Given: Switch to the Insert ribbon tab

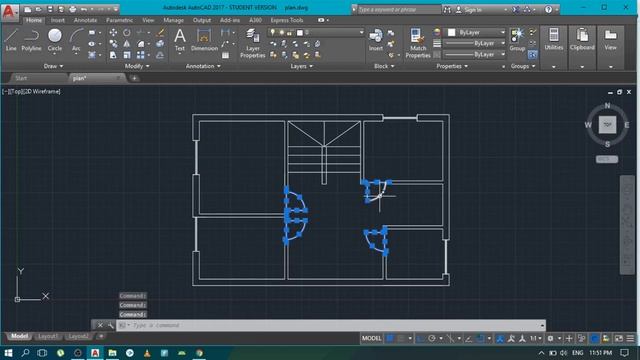Looking at the screenshot, I should (58, 20).
